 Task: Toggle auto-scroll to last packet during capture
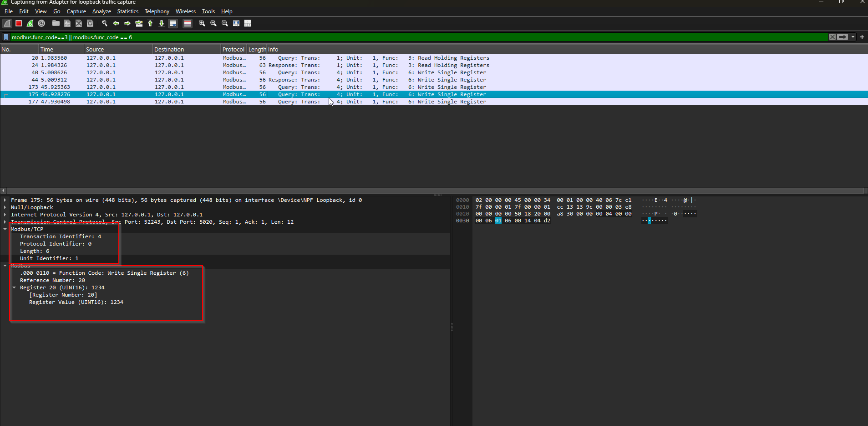pyautogui.click(x=173, y=23)
